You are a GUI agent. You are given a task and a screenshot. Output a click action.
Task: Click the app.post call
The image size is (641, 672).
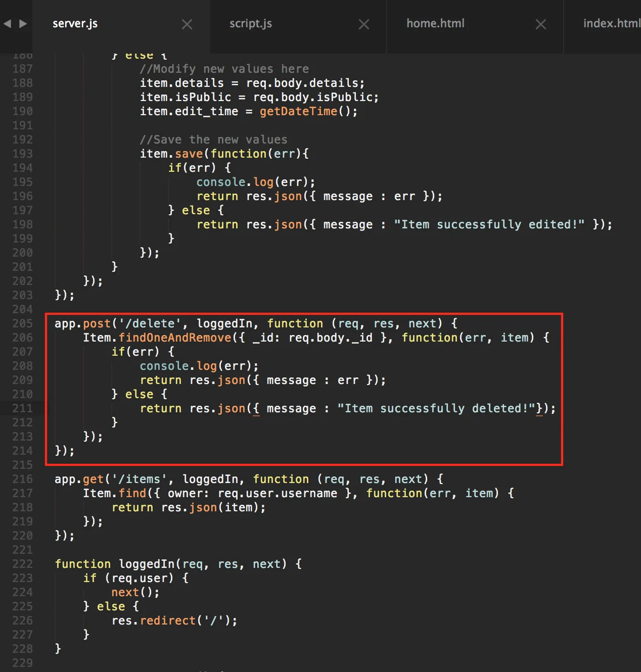pos(83,323)
